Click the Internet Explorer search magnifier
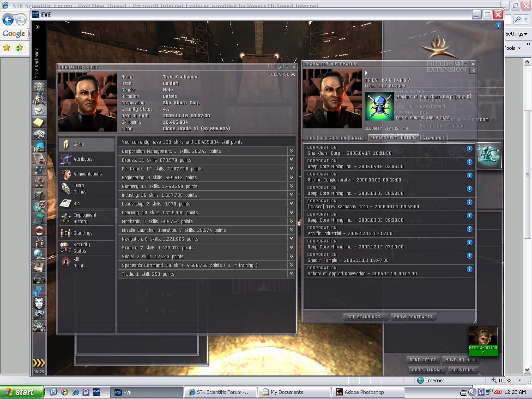The image size is (532, 399). (x=518, y=19)
